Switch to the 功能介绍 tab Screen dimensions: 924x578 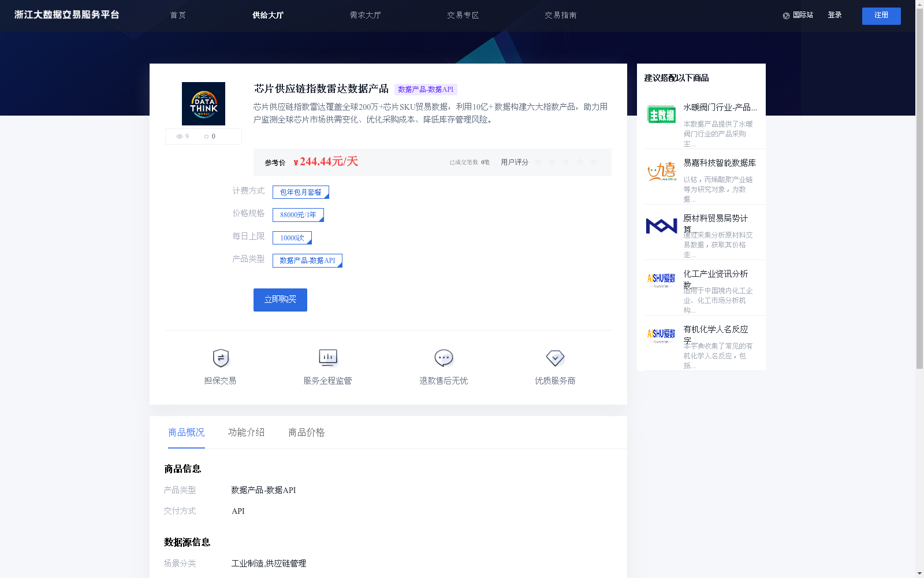(x=246, y=432)
